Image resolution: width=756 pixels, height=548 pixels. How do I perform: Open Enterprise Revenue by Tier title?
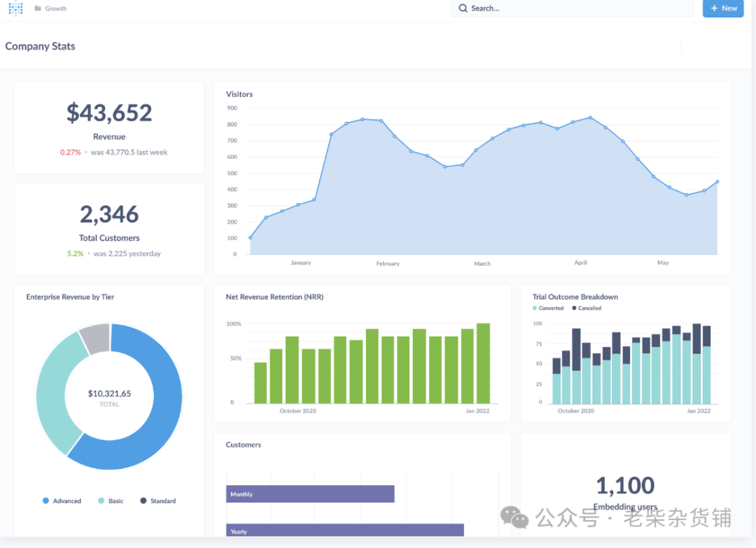pyautogui.click(x=71, y=297)
